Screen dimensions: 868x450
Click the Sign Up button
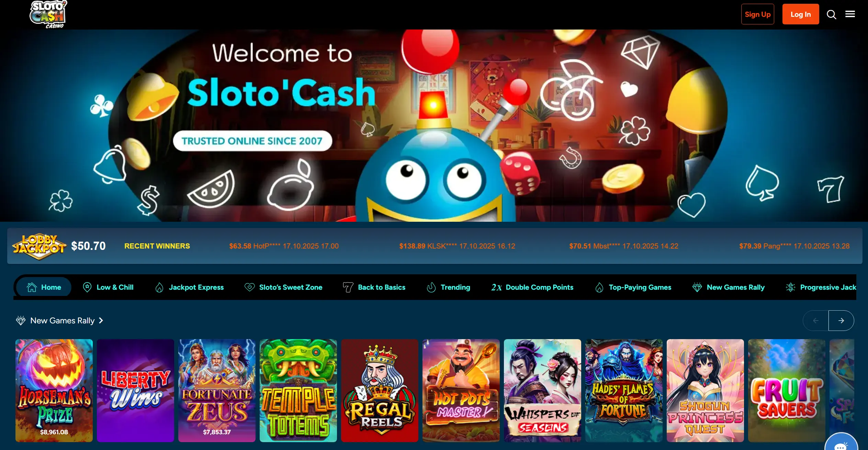click(757, 14)
